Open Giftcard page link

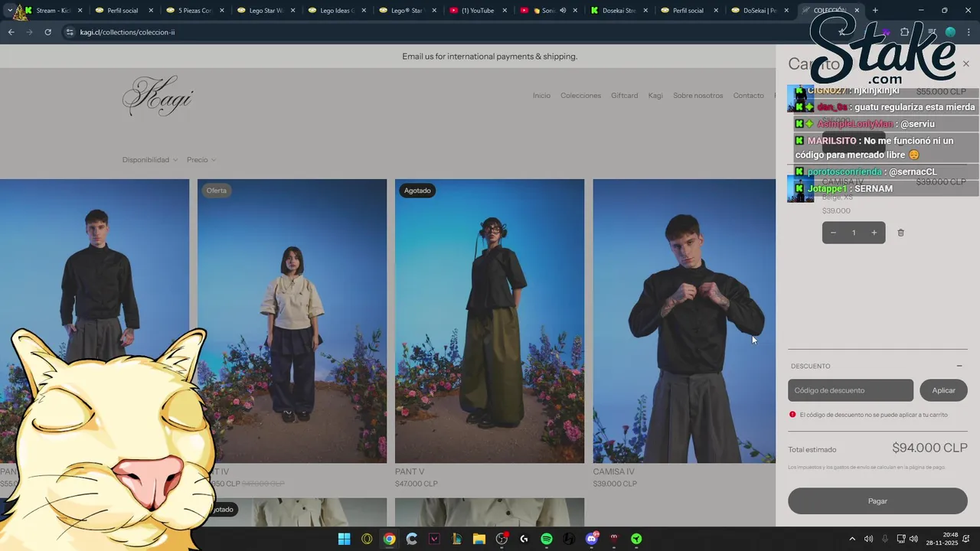point(624,96)
